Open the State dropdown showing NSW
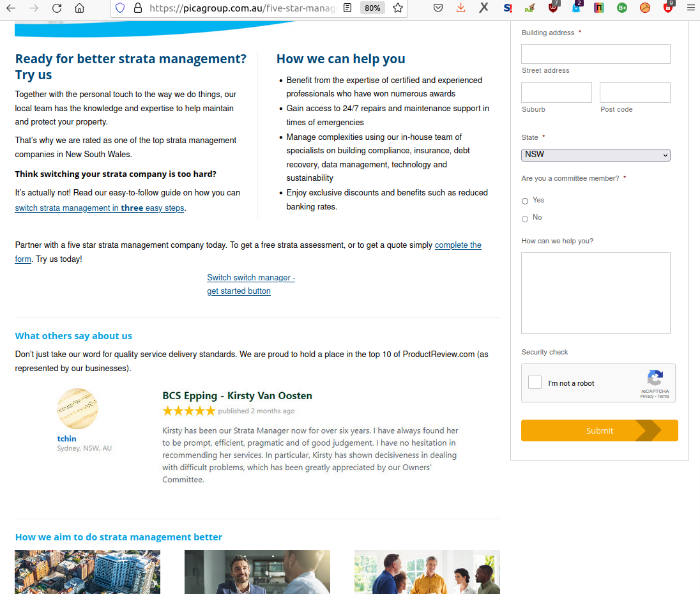700x594 pixels. (x=595, y=155)
